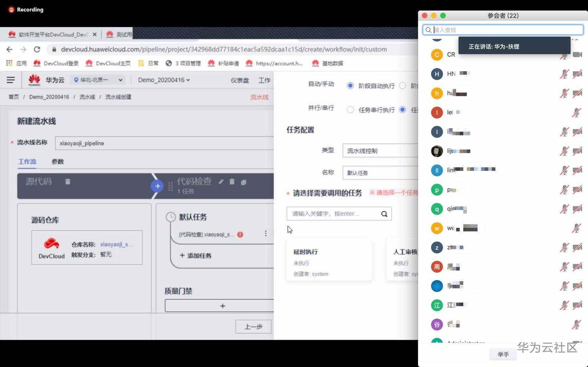Go forward in the browser
Image resolution: width=588 pixels, height=367 pixels.
click(23, 49)
